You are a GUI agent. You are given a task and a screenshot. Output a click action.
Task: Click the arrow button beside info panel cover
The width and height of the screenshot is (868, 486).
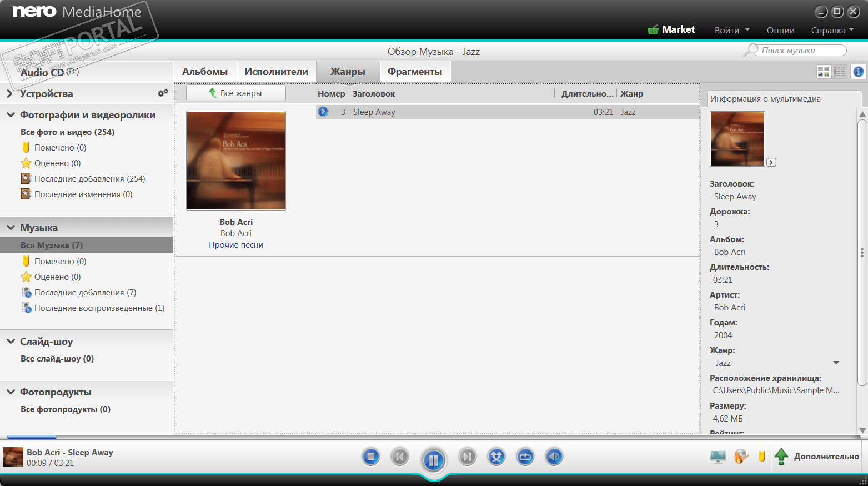(771, 162)
